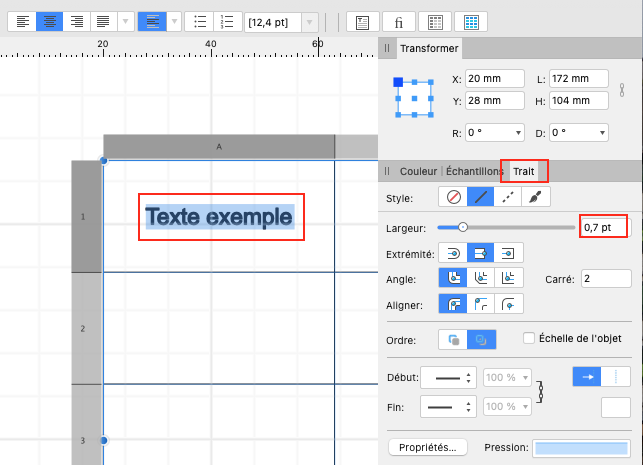This screenshot has height=465, width=643.
Task: Apply bulleted list formatting
Action: tap(200, 22)
